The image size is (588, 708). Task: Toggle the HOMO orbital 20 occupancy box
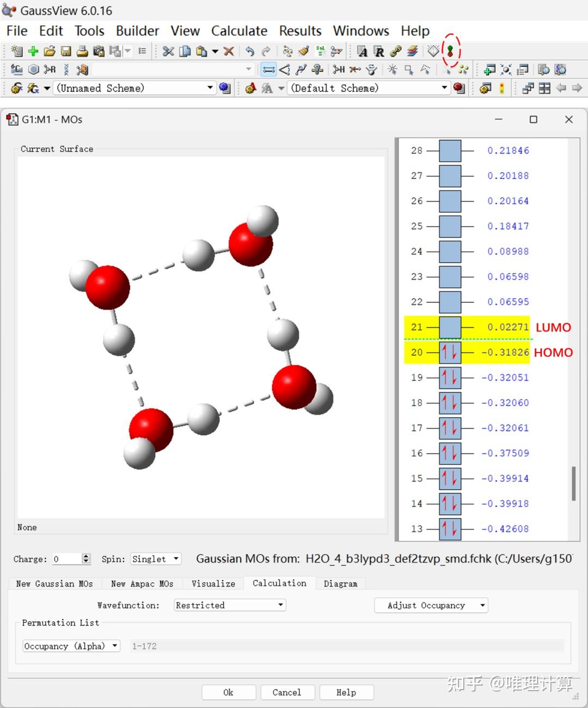[x=450, y=352]
